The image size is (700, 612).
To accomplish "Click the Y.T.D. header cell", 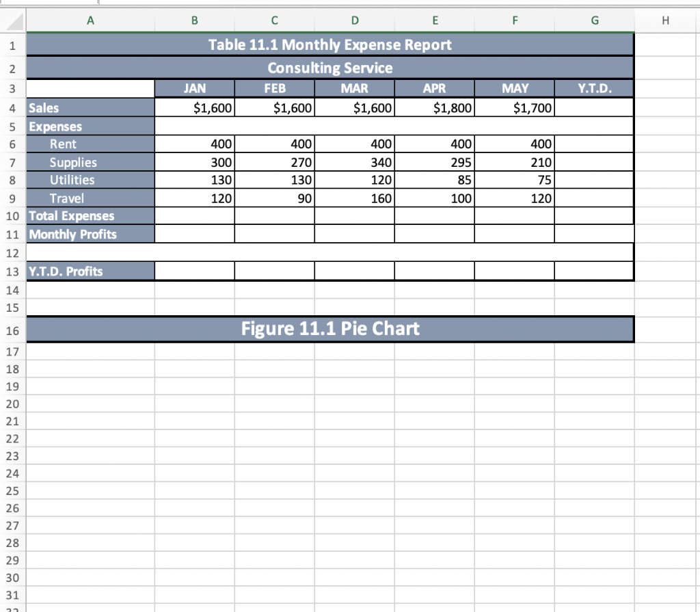I will click(x=593, y=88).
